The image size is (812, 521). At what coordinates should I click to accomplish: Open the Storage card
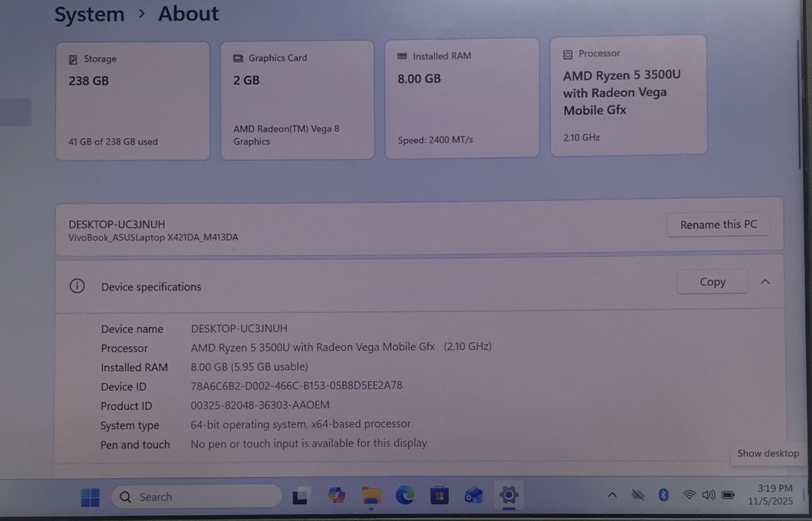coord(132,101)
